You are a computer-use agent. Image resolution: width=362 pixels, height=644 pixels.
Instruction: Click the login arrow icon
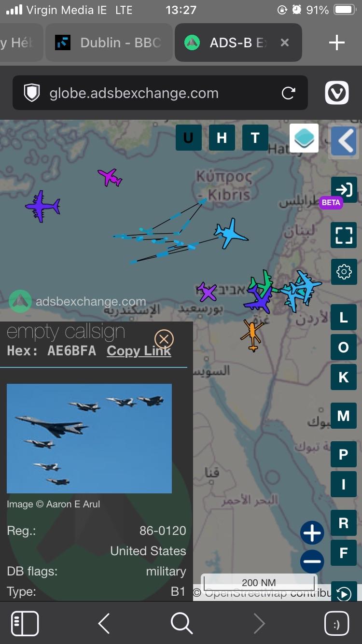tap(344, 189)
